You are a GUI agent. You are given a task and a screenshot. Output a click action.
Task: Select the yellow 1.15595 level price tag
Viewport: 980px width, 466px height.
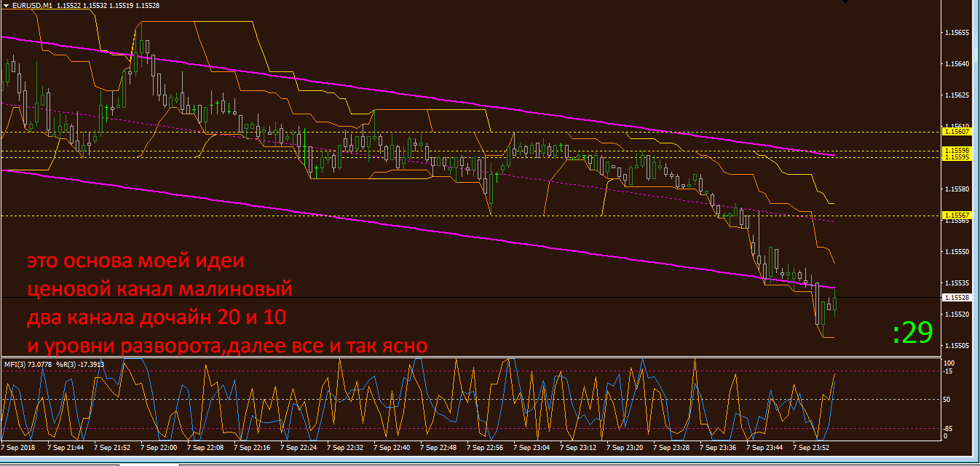(956, 157)
